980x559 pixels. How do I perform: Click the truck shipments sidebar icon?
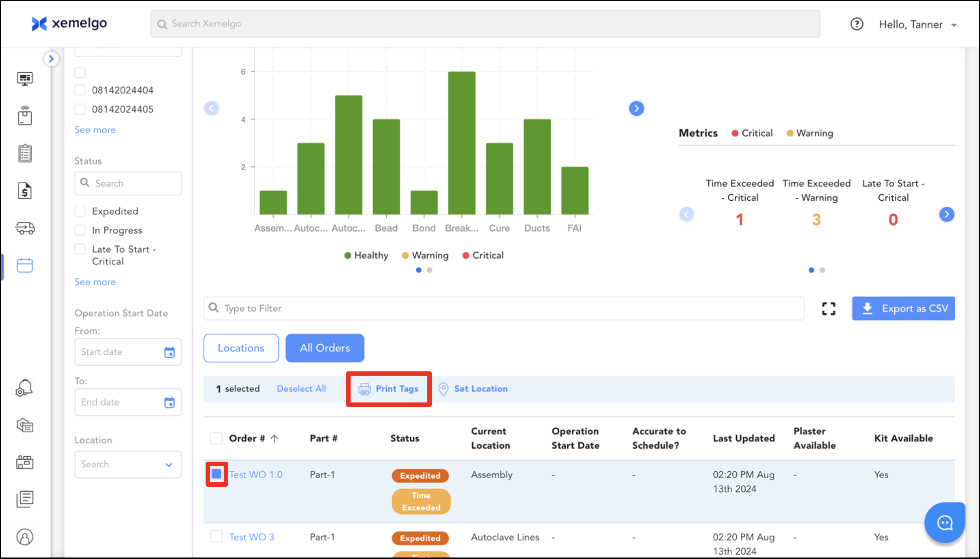point(25,228)
